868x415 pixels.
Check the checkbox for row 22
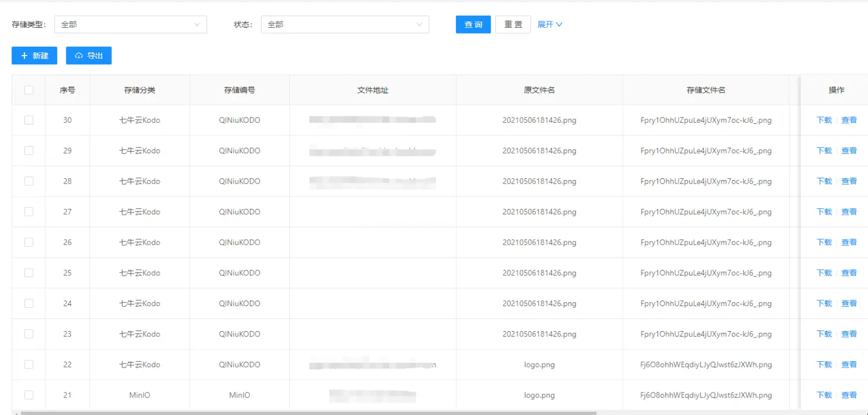[x=29, y=365]
